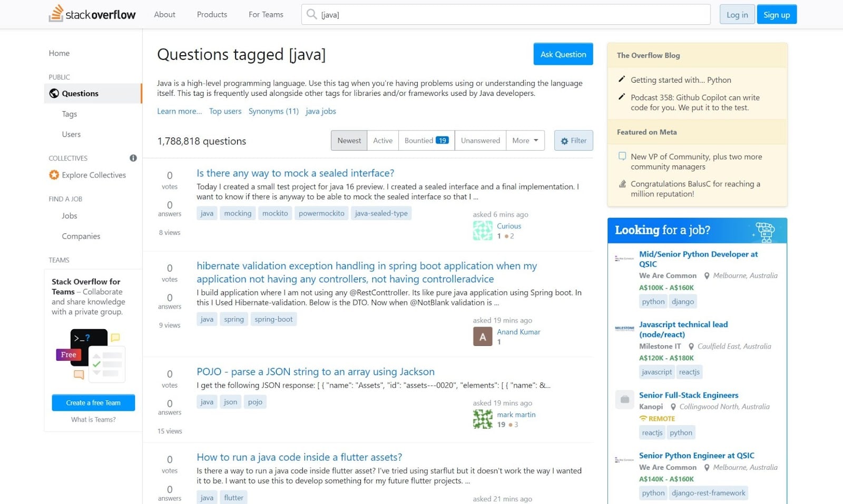Image resolution: width=843 pixels, height=504 pixels.
Task: Click the java tag under the POJO question
Action: point(207,401)
